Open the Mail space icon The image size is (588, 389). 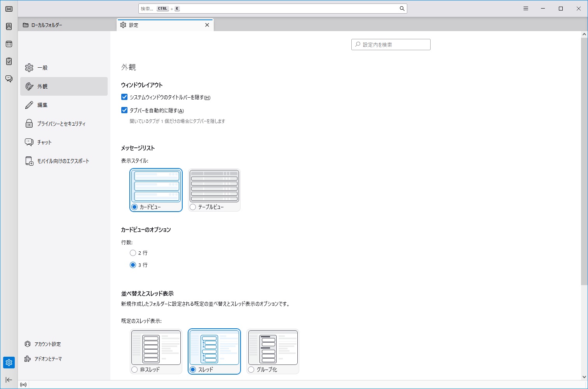[9, 9]
